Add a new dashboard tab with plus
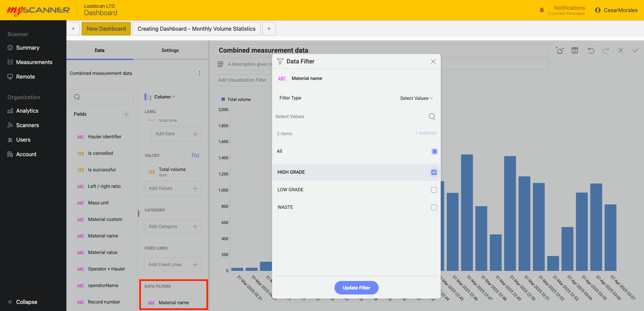The image size is (644, 311). [269, 29]
